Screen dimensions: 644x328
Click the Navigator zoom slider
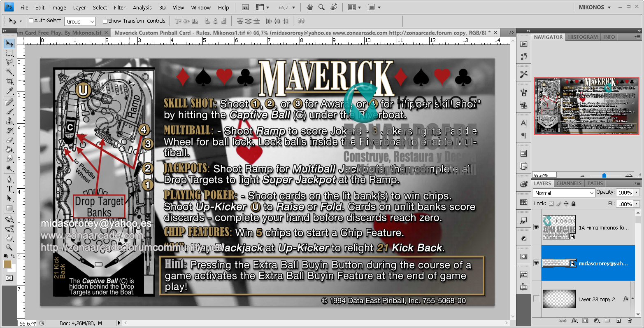point(604,175)
